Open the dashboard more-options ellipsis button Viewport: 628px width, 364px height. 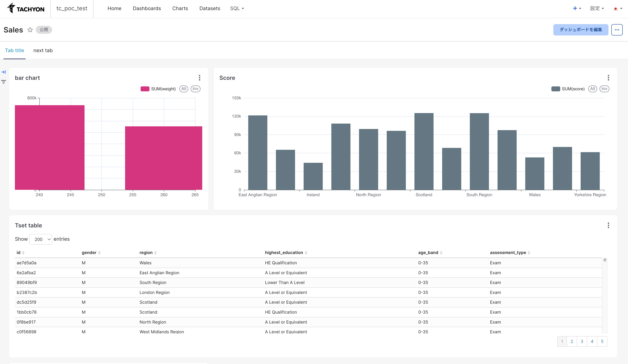click(x=617, y=30)
